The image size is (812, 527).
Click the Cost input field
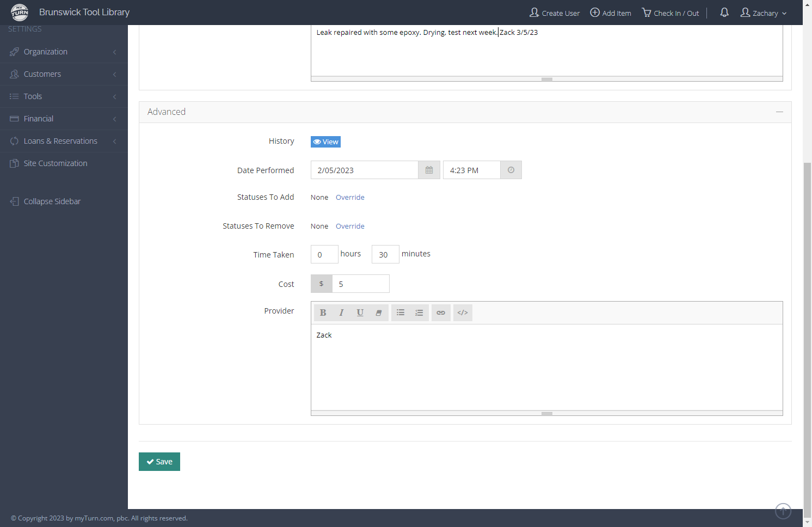361,284
